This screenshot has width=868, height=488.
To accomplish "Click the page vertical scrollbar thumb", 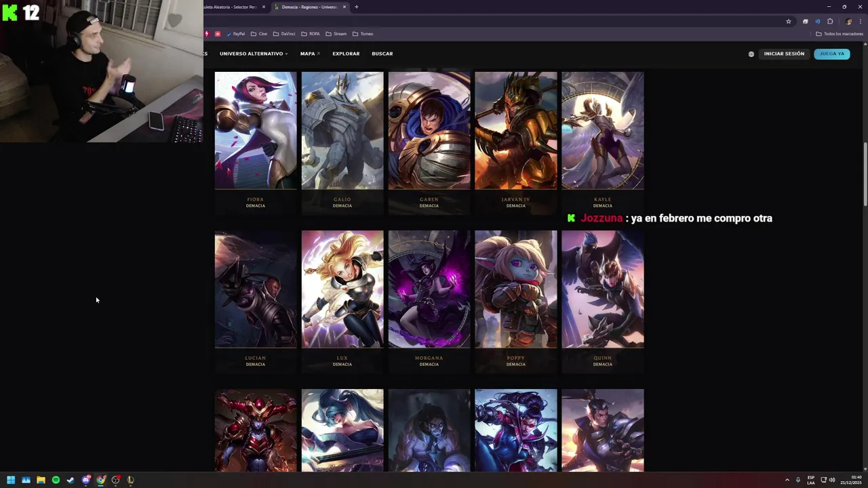I will pos(865,174).
